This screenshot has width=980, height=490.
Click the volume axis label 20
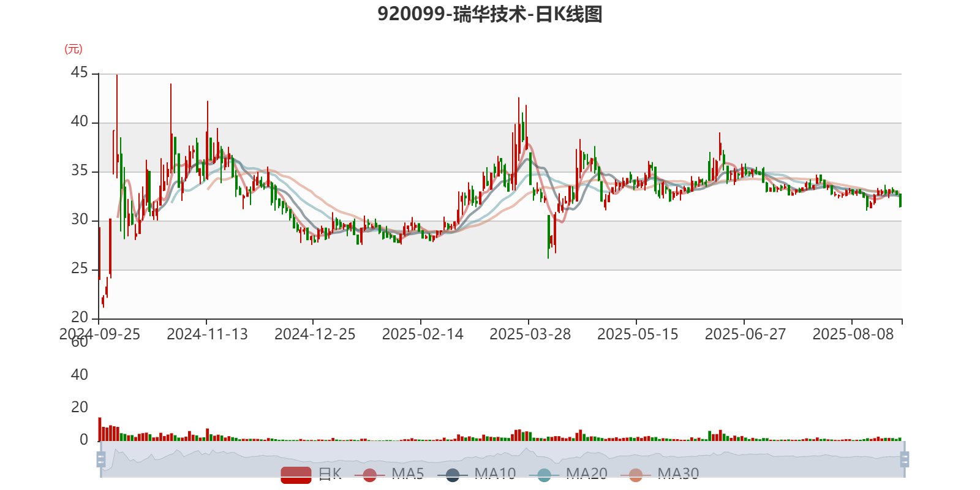coord(80,407)
